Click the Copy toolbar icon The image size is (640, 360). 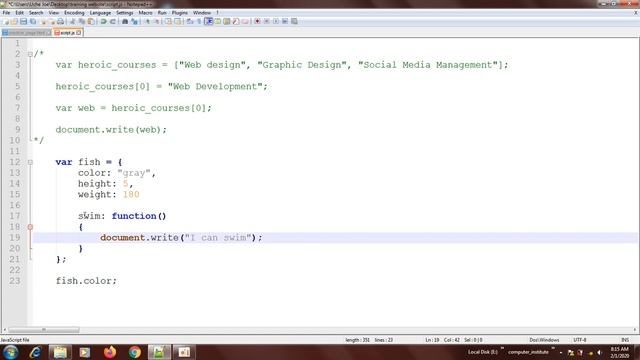[82, 21]
